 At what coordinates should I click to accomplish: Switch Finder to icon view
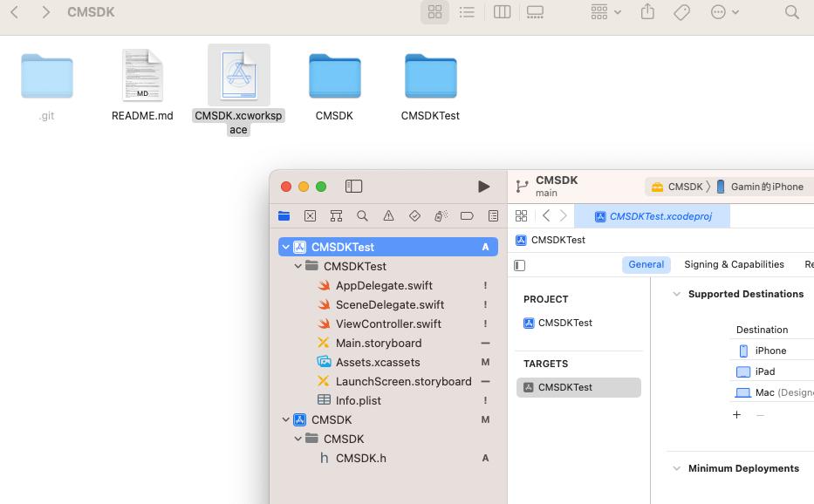[x=435, y=12]
